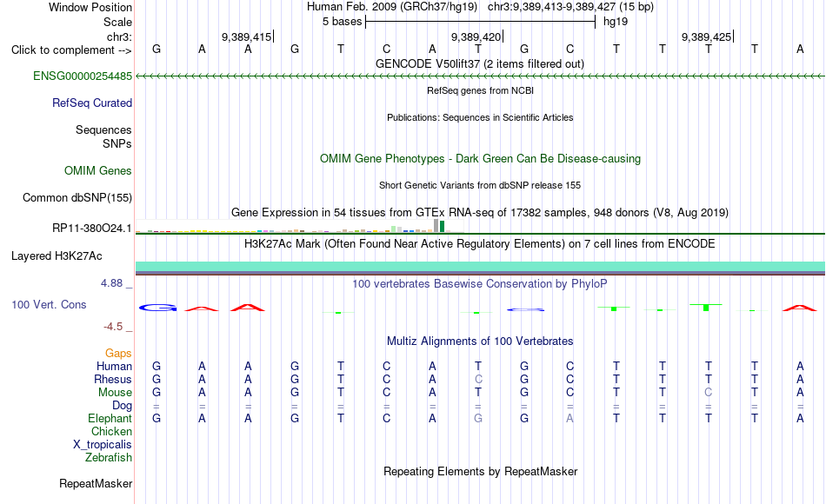Click the light A mismatch in Elephant row
The height and width of the screenshot is (504, 826).
pyautogui.click(x=570, y=418)
